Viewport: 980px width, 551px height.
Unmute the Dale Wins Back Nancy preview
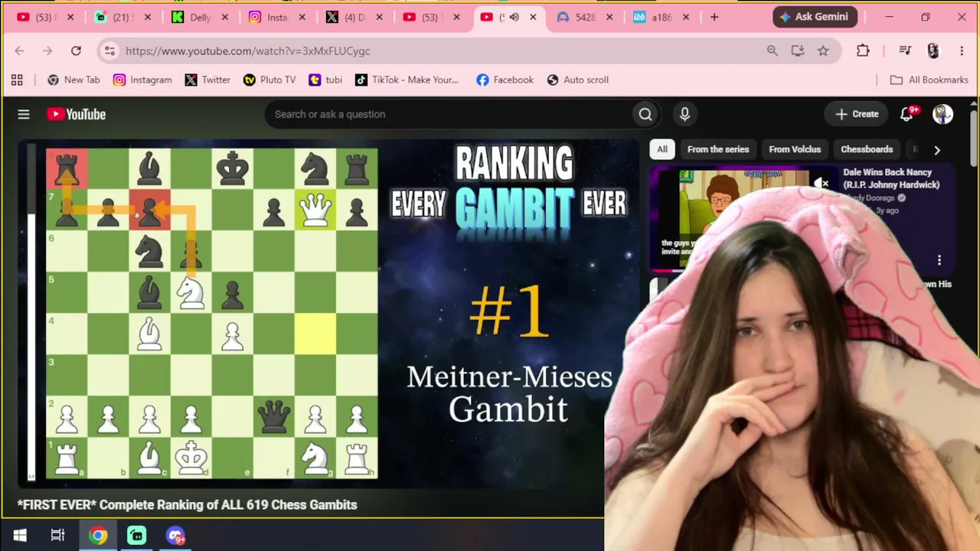pyautogui.click(x=822, y=183)
